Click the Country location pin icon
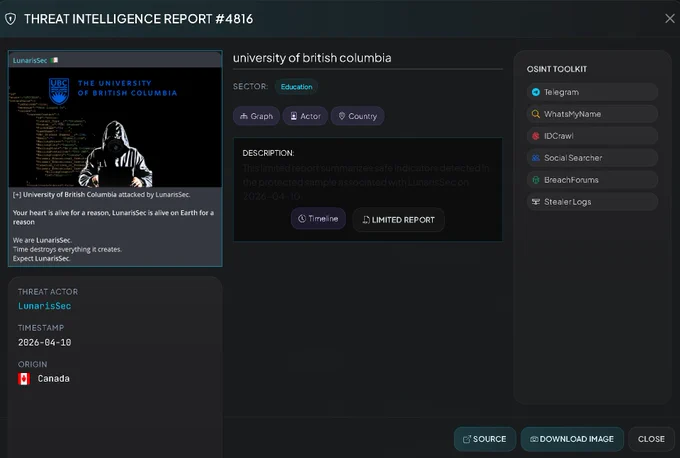The height and width of the screenshot is (458, 680). (x=342, y=116)
